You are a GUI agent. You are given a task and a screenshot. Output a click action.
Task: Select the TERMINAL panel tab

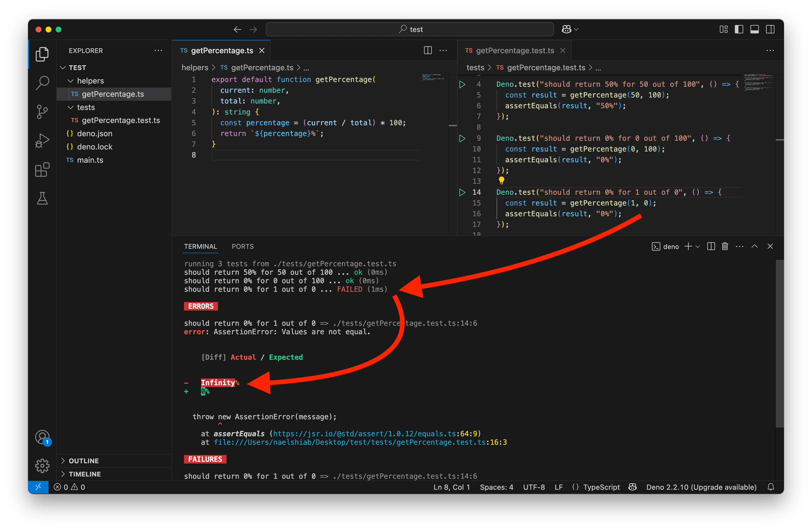[x=200, y=246]
